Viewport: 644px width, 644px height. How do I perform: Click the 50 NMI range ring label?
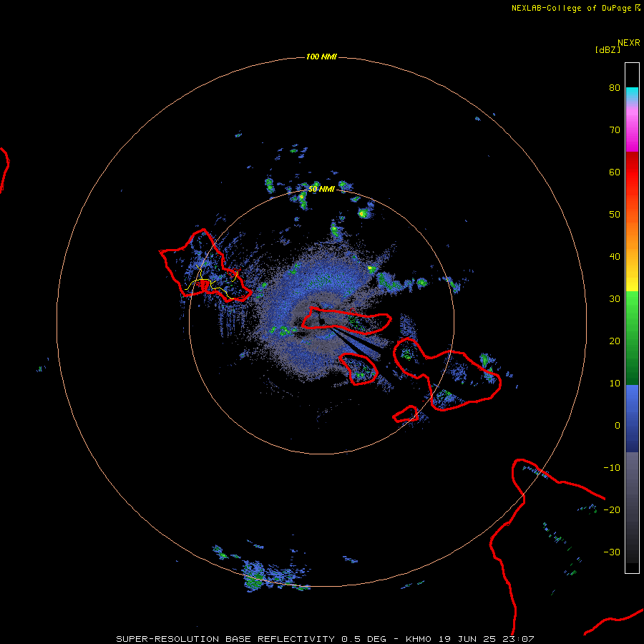click(321, 189)
